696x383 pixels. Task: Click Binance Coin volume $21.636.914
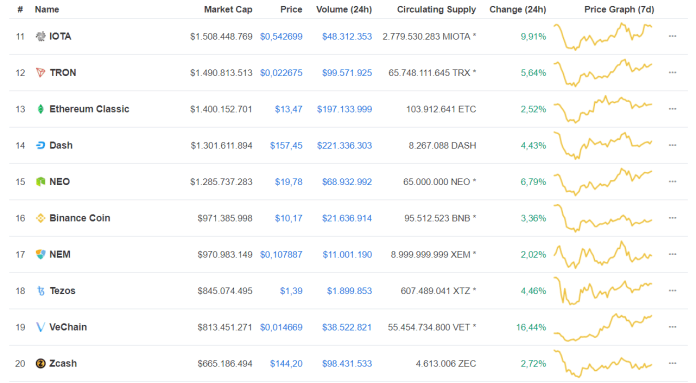click(347, 219)
